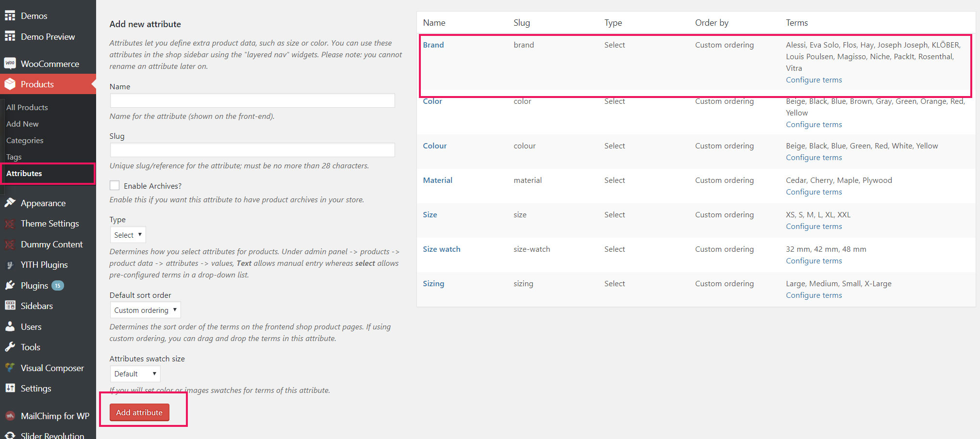Click the Slug column header
Image resolution: width=980 pixels, height=439 pixels.
coord(522,22)
